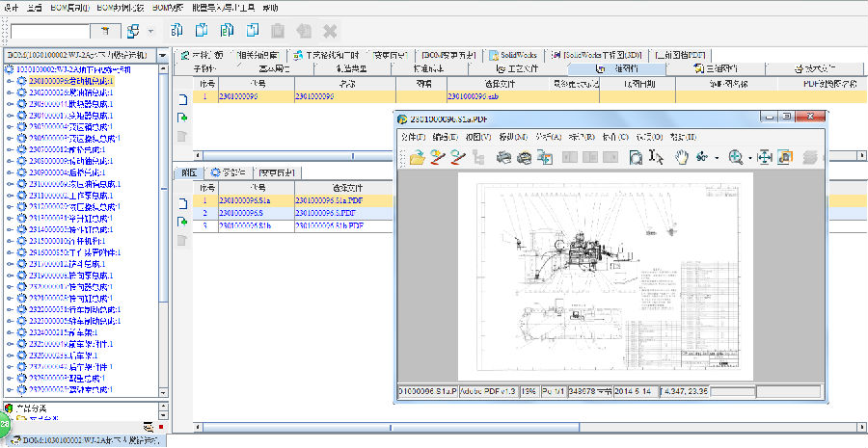Switch to the SolidWorks tab
Image resolution: width=868 pixels, height=448 pixels.
(517, 55)
